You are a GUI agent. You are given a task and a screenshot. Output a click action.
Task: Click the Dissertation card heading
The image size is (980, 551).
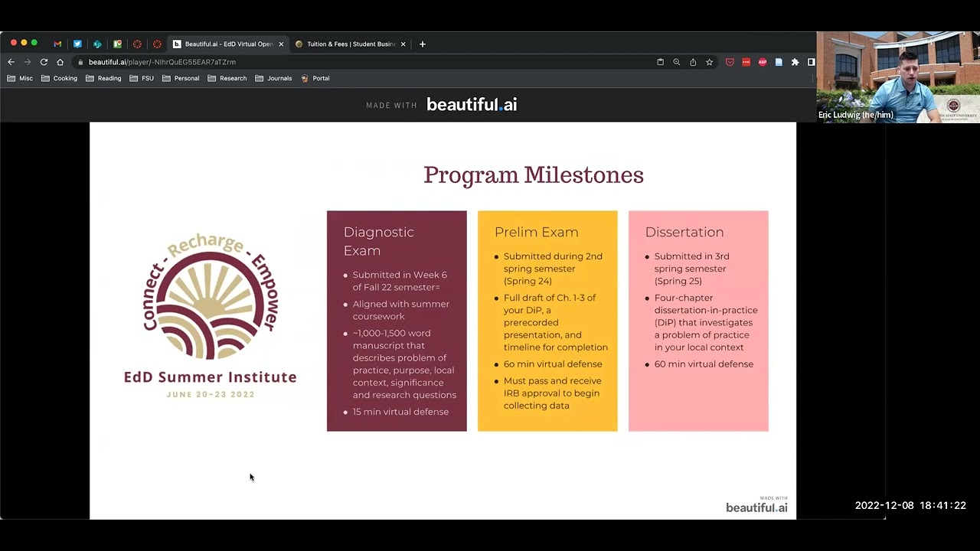[x=684, y=232]
